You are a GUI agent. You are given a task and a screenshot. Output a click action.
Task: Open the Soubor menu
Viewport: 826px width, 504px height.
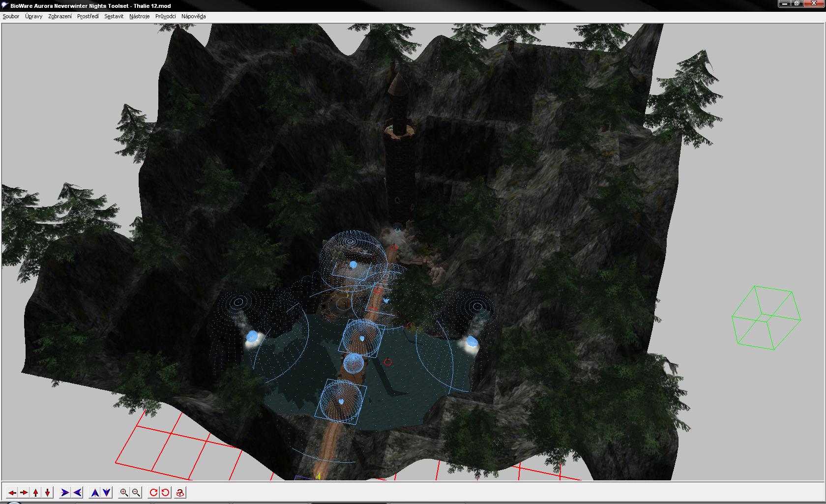[11, 16]
